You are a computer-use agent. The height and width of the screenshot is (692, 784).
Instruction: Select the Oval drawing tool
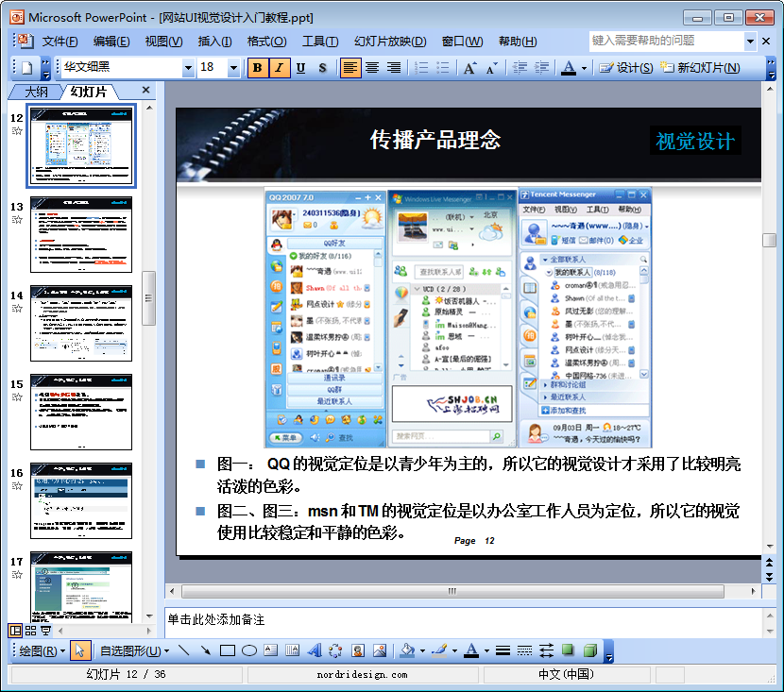point(249,650)
